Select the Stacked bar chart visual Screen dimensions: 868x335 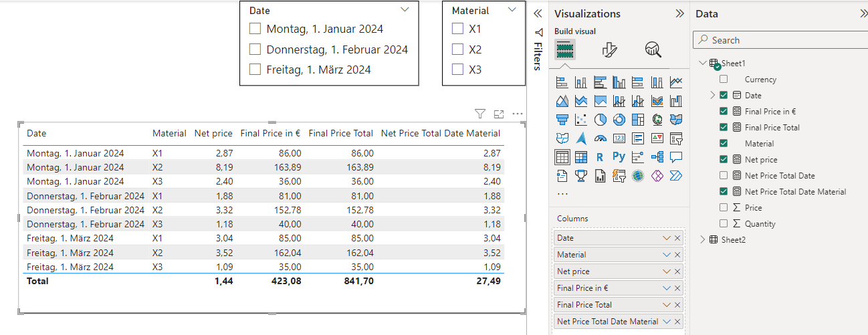pyautogui.click(x=562, y=83)
